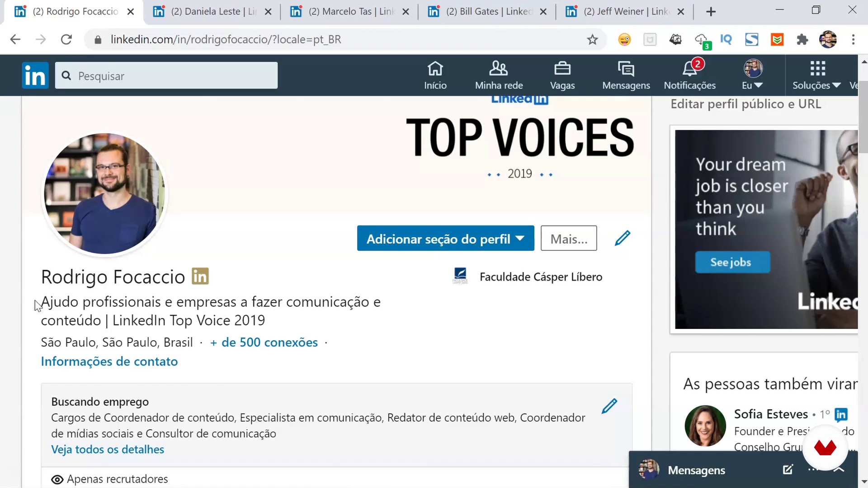The width and height of the screenshot is (868, 488).
Task: Open Chrome profile avatar
Action: 828,40
